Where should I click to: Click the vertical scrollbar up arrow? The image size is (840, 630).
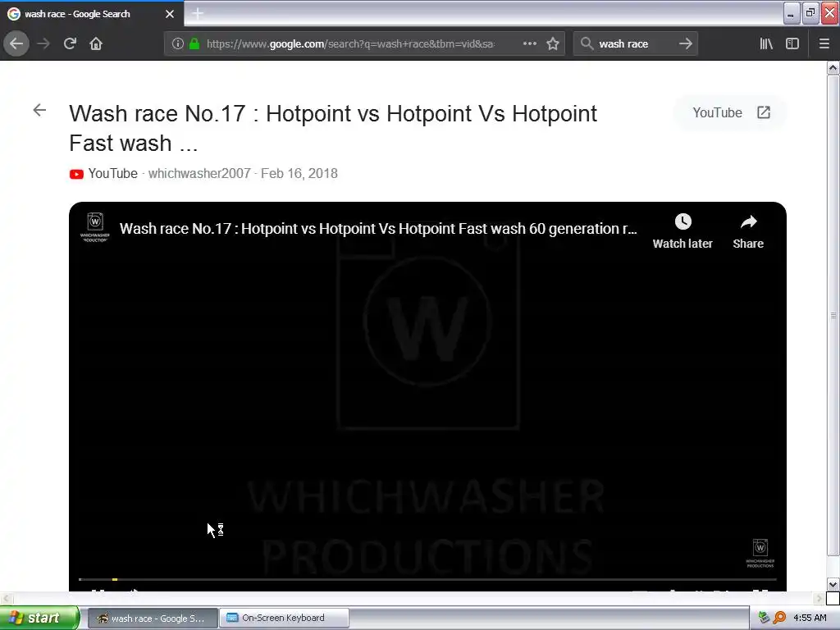point(833,67)
